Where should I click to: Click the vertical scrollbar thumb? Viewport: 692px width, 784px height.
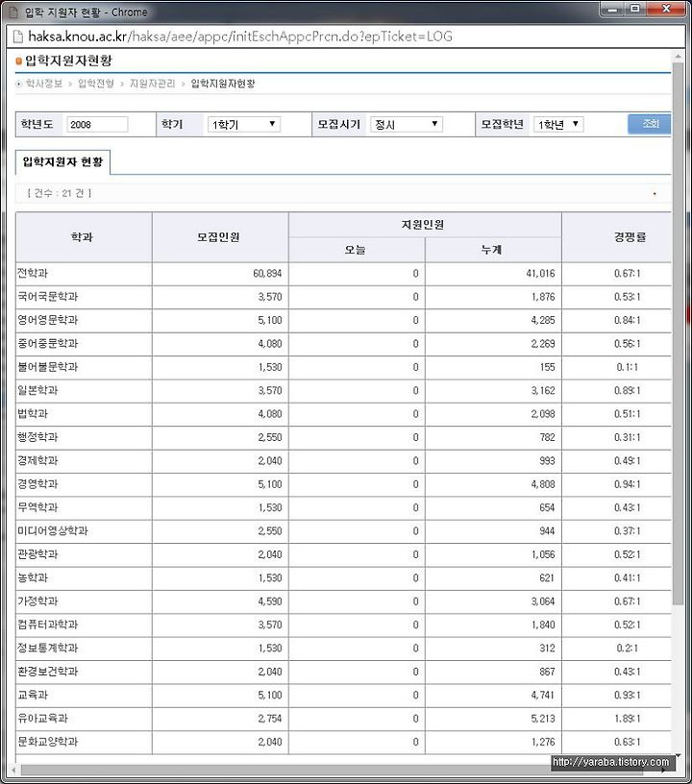click(x=678, y=334)
